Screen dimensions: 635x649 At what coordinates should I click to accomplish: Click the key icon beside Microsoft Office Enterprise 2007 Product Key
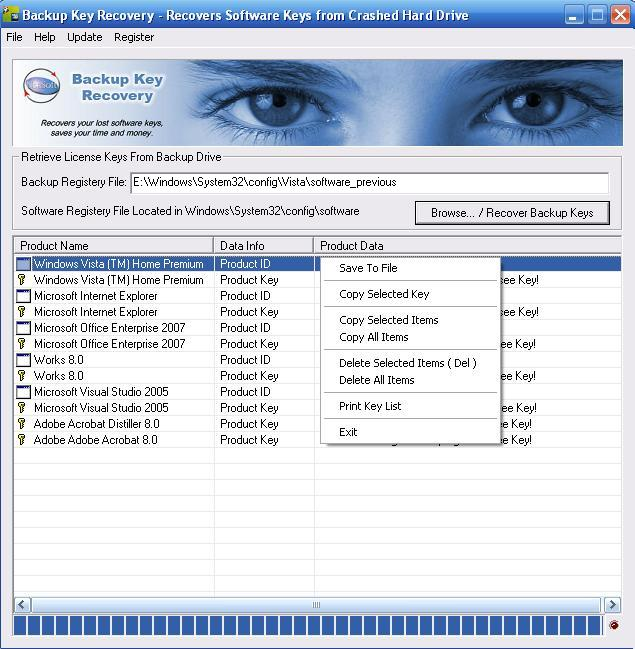pyautogui.click(x=22, y=344)
